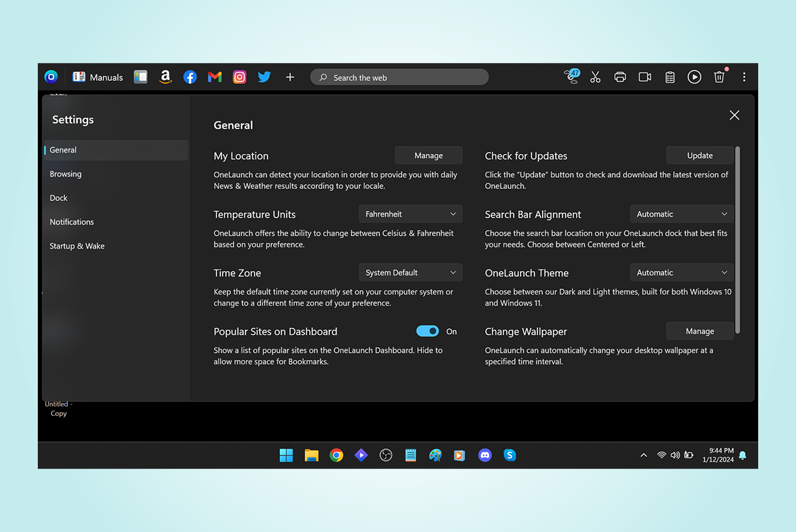Click the Amazon shortcut icon in dock
Viewport: 796px width, 532px height.
pyautogui.click(x=165, y=77)
